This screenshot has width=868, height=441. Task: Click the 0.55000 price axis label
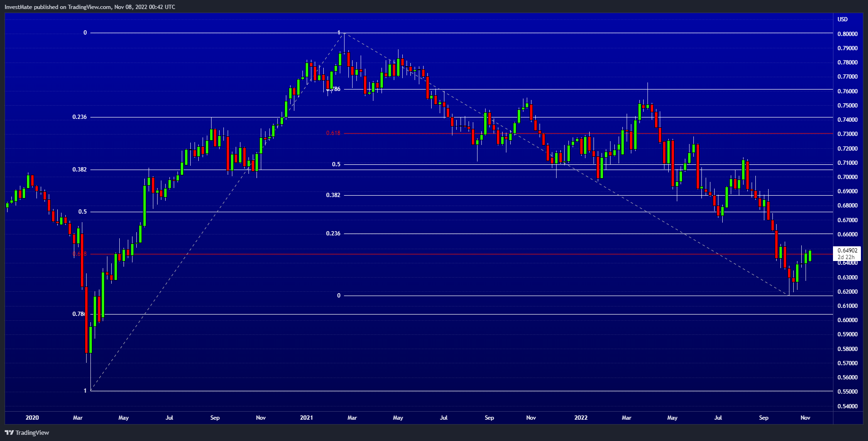click(847, 392)
